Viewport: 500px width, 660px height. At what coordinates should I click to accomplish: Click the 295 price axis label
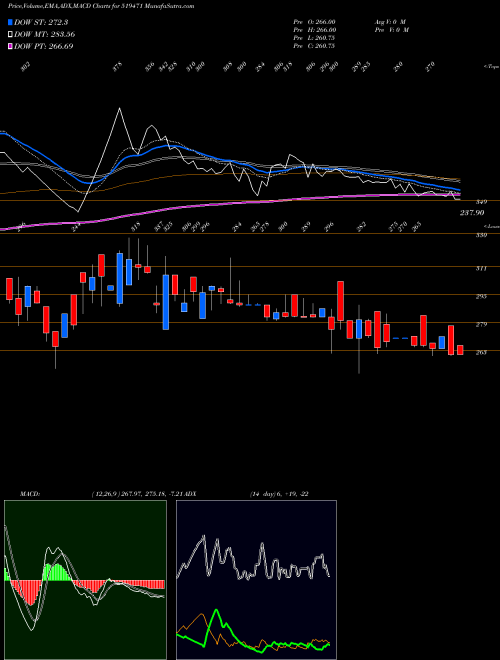click(481, 296)
